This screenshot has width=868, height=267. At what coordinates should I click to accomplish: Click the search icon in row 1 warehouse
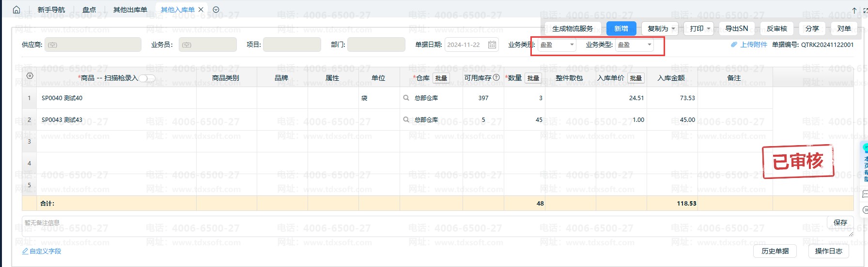coord(406,98)
